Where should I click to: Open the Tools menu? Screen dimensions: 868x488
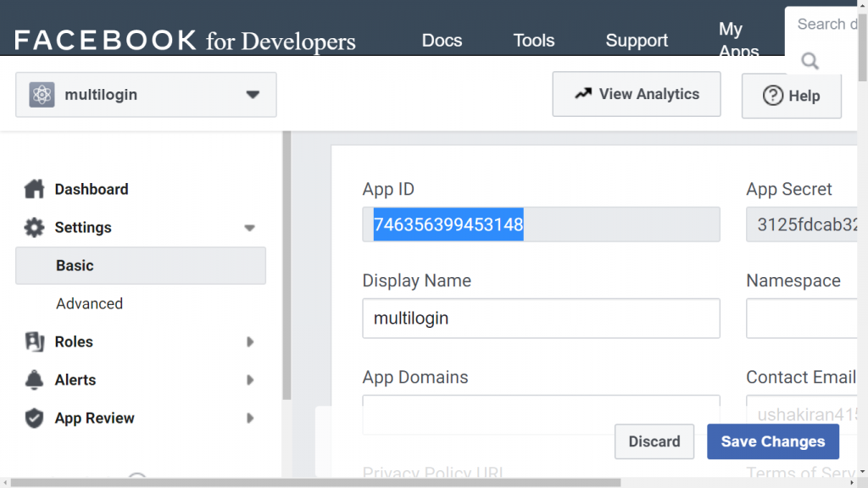click(x=534, y=41)
